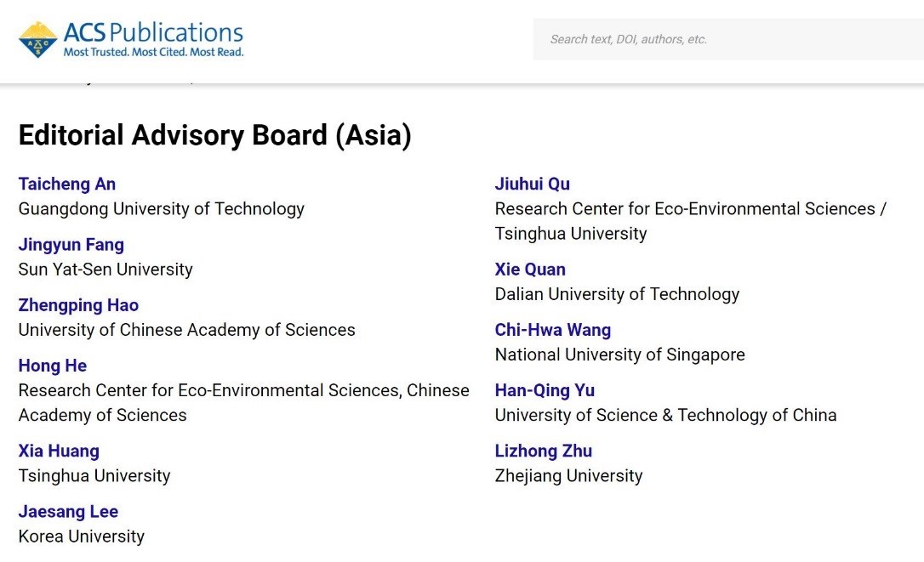Click the Zhengping Hao name link
Viewport: 924px width, 562px height.
pos(78,305)
